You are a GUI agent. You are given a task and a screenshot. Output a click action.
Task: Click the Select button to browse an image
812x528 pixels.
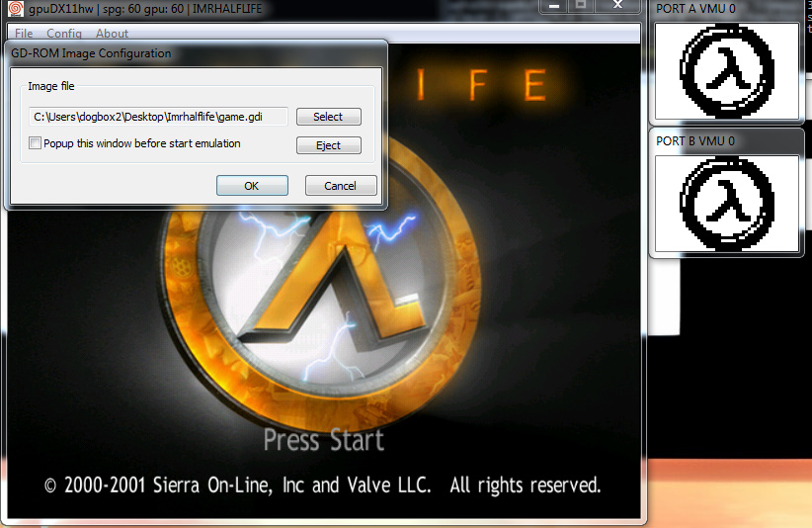point(328,117)
